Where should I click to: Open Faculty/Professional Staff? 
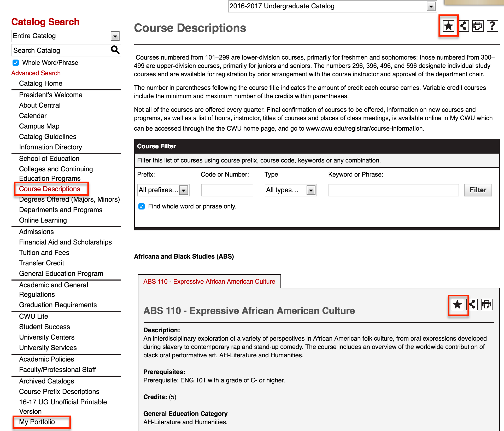click(57, 370)
